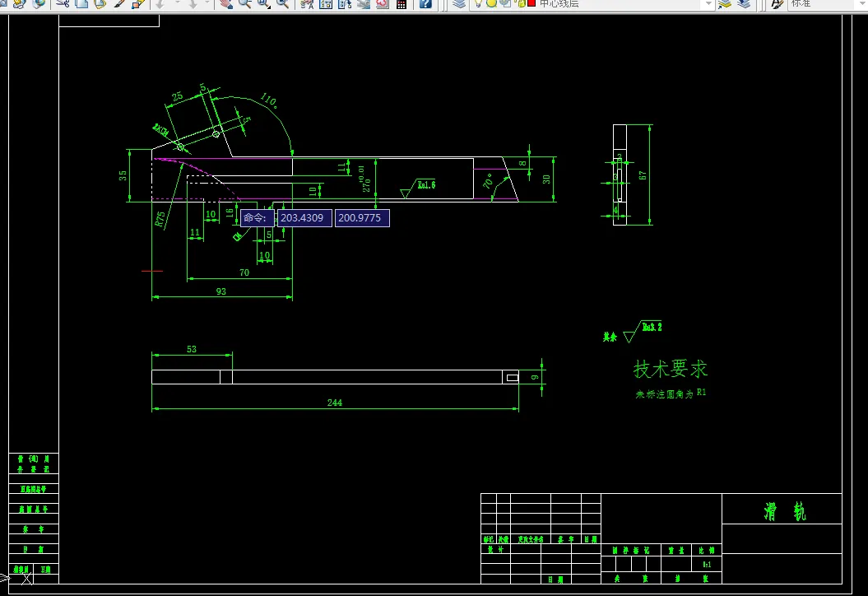
Task: Click the 16 vertical dimension text
Action: tap(230, 212)
